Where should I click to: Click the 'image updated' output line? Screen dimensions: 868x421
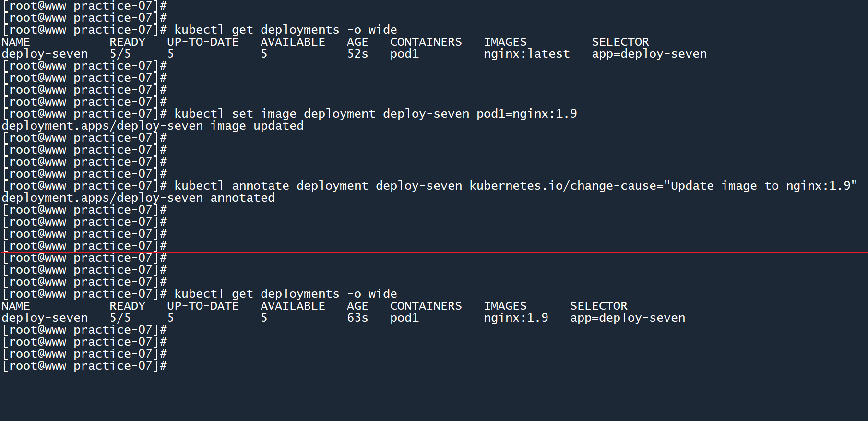[x=153, y=126]
